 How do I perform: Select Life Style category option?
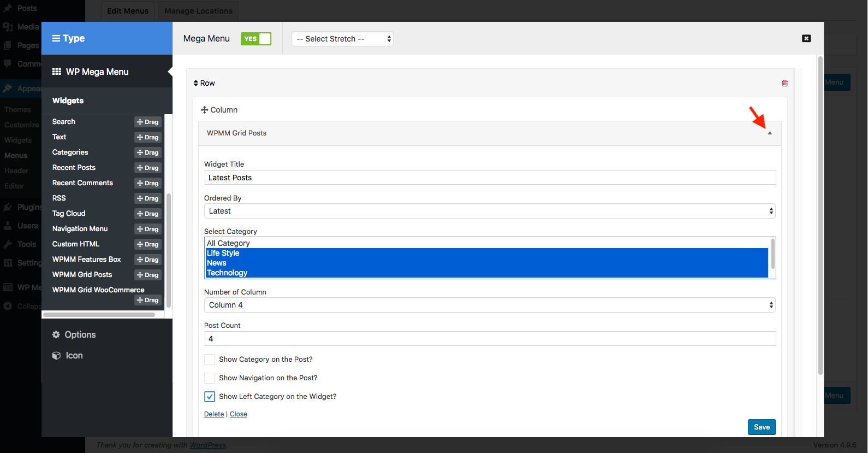point(487,253)
